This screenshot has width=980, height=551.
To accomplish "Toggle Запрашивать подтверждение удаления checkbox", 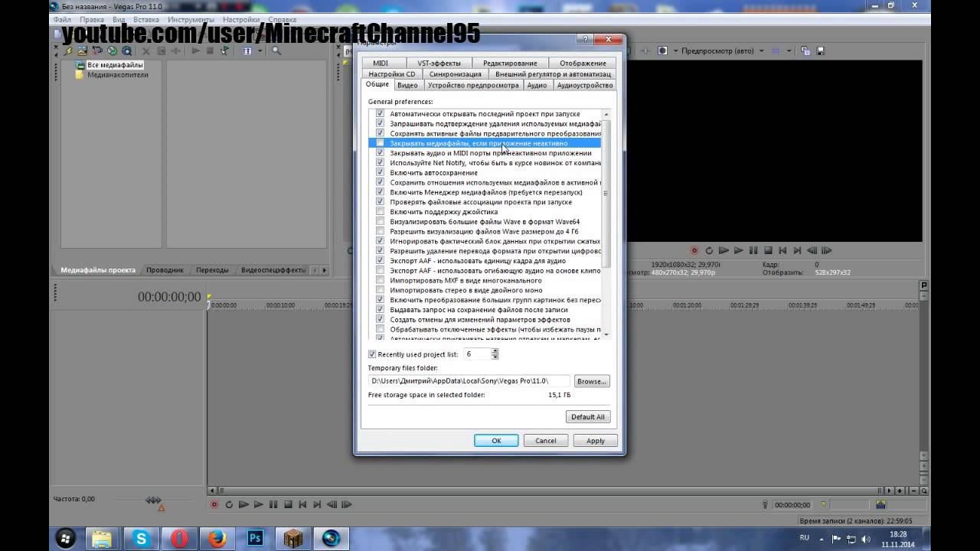I will [381, 123].
